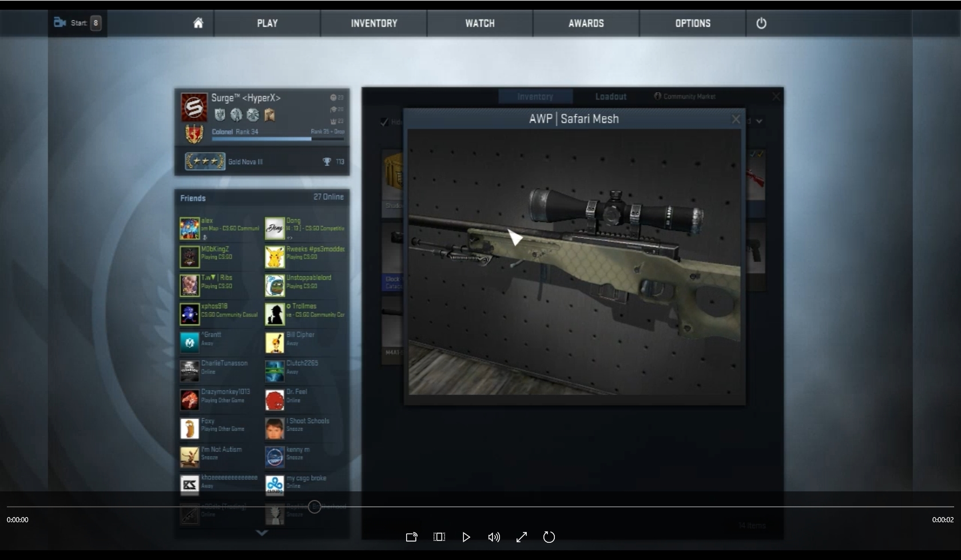The height and width of the screenshot is (560, 961).
Task: Open friend Dong's avatar
Action: [275, 229]
